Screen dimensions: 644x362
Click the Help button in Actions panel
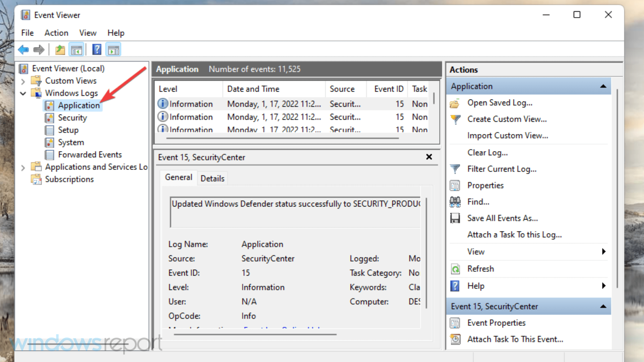(x=476, y=286)
